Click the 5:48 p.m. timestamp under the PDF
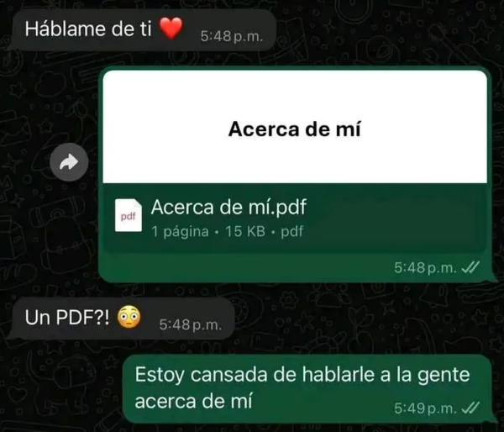The image size is (504, 432). (x=425, y=267)
